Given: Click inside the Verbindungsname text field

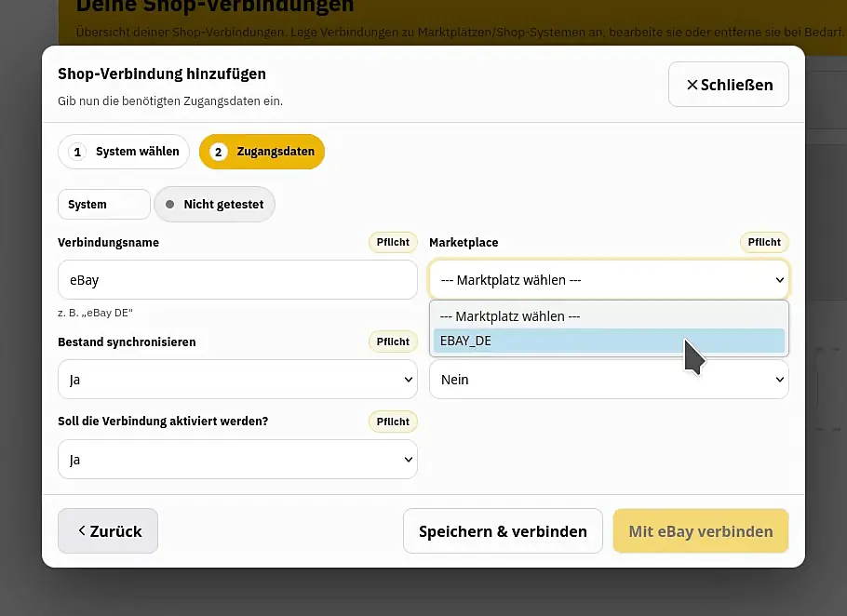Looking at the screenshot, I should [x=237, y=280].
